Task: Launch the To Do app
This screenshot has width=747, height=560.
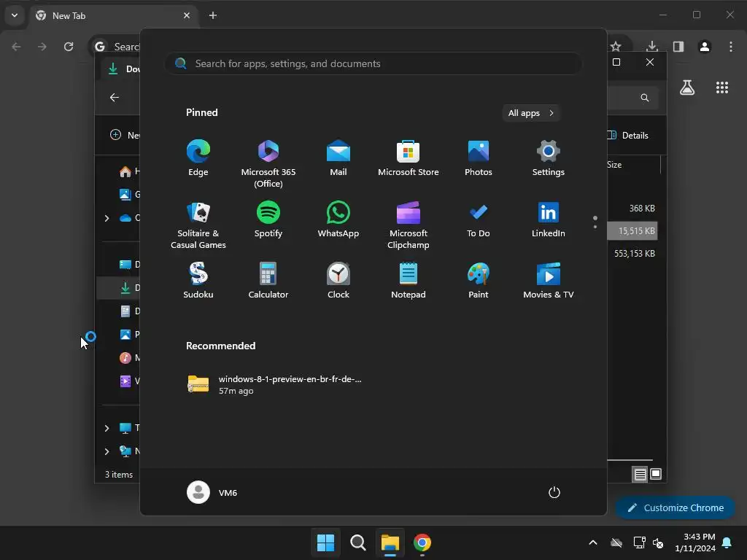Action: (x=479, y=219)
